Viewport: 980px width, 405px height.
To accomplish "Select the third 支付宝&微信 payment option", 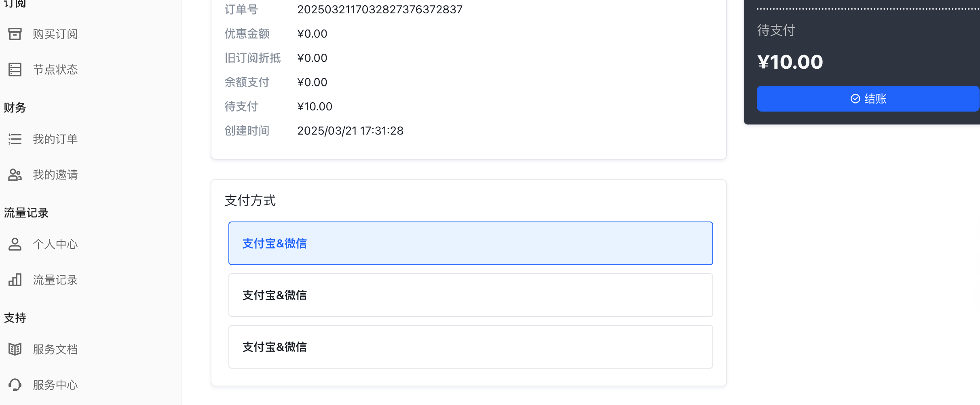I will pyautogui.click(x=470, y=347).
